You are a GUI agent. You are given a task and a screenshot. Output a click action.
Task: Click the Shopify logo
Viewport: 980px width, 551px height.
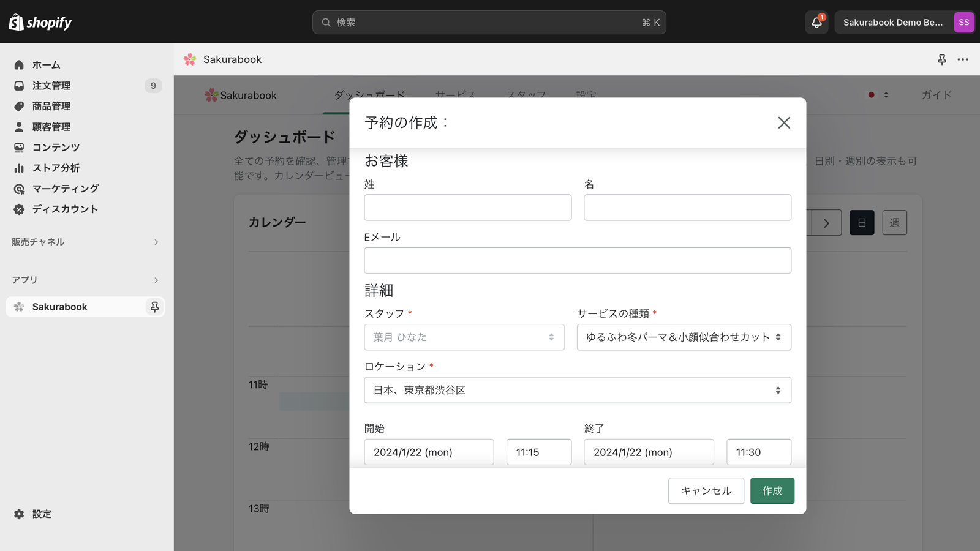[x=40, y=23]
